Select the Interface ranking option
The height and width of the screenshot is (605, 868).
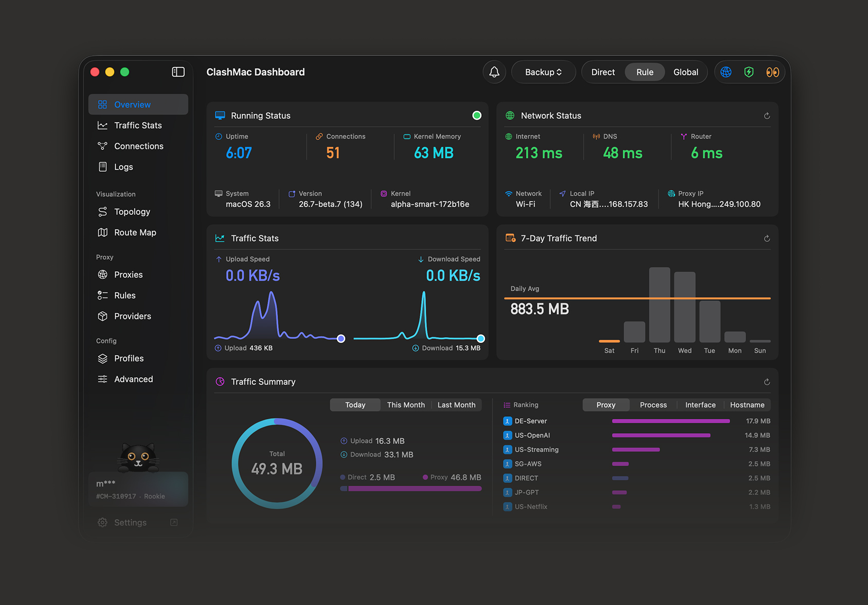click(700, 405)
